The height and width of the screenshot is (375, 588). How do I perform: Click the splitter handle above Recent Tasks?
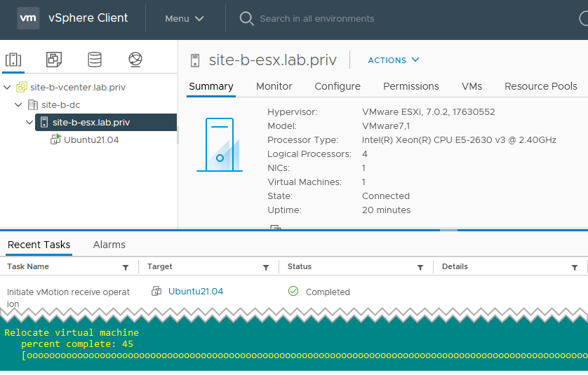pos(448,230)
